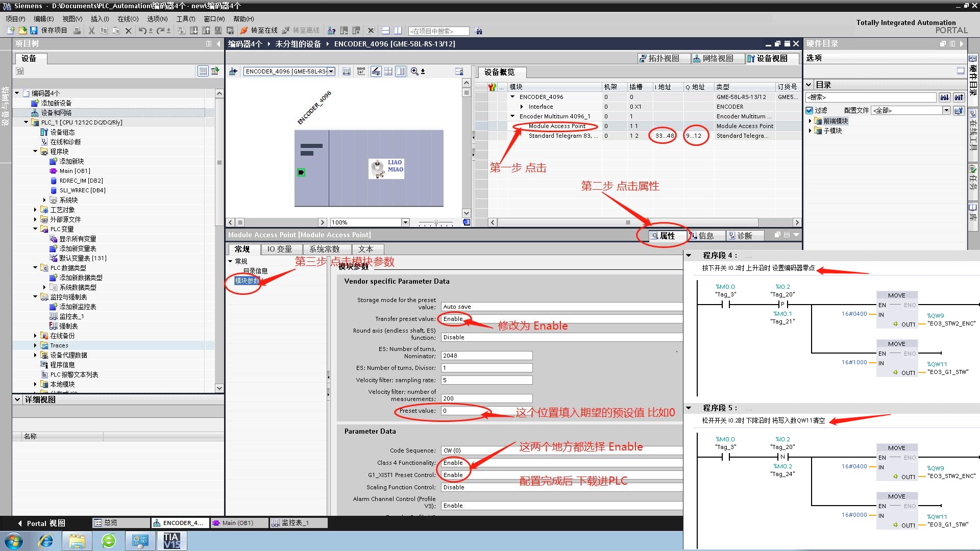Click the search-in-project binoculars icon
The height and width of the screenshot is (551, 980).
pos(478,31)
